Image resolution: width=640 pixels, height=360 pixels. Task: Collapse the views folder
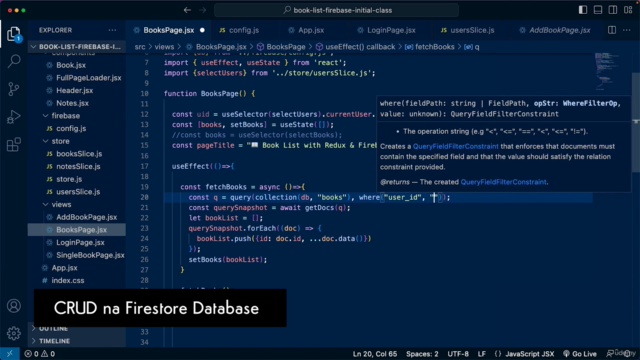pos(61,204)
